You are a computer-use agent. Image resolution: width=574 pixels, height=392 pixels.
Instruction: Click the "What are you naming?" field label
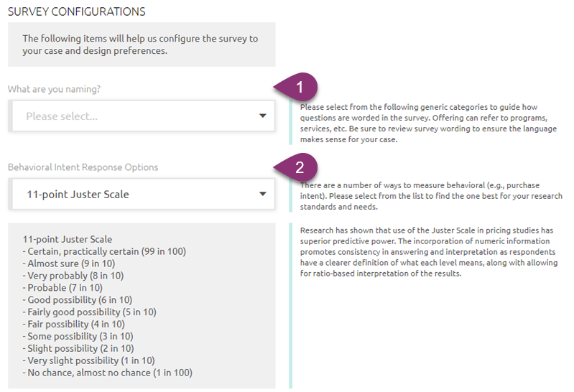pyautogui.click(x=54, y=89)
